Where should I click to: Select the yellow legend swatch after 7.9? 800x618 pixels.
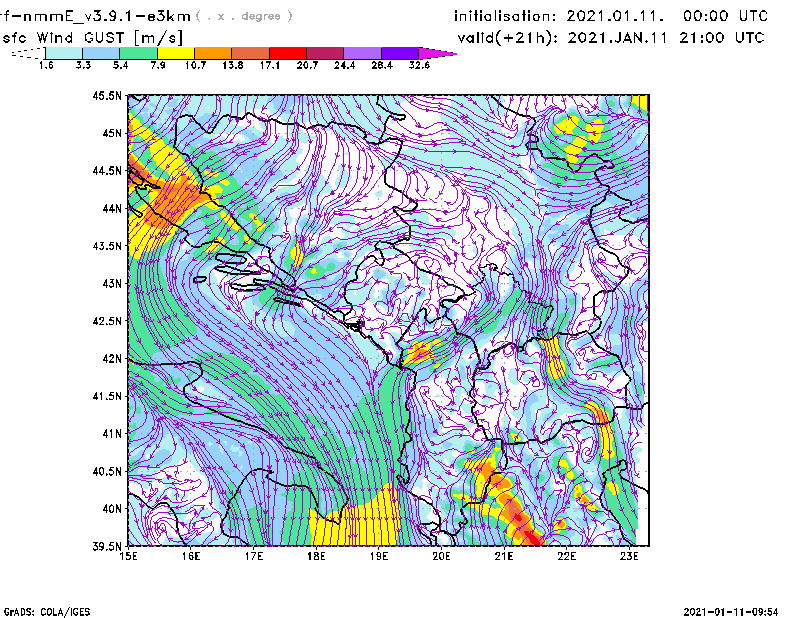tap(176, 53)
